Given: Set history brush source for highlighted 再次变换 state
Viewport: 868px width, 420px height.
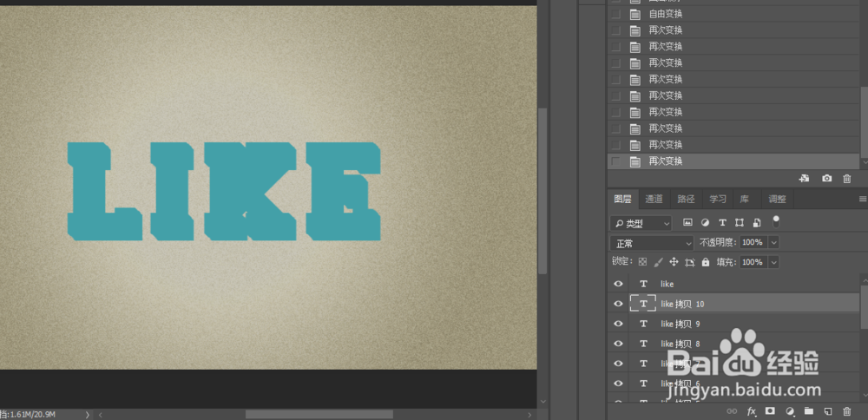Looking at the screenshot, I should pos(615,161).
